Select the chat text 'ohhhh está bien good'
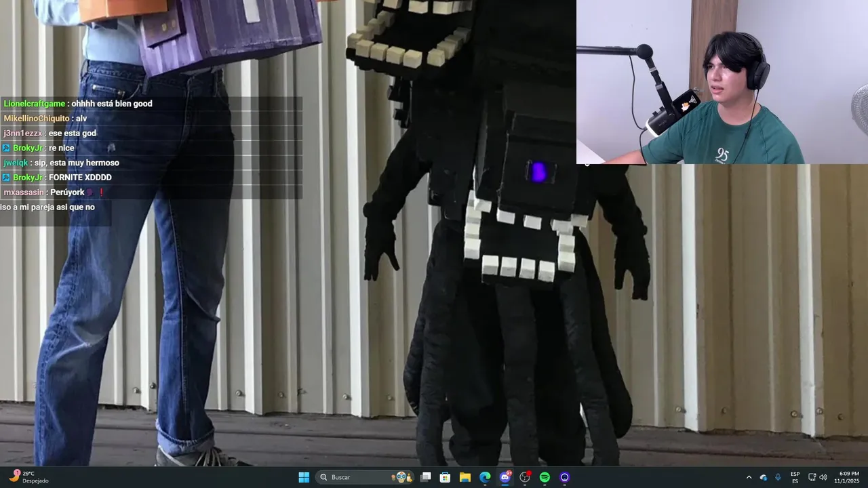 [112, 104]
